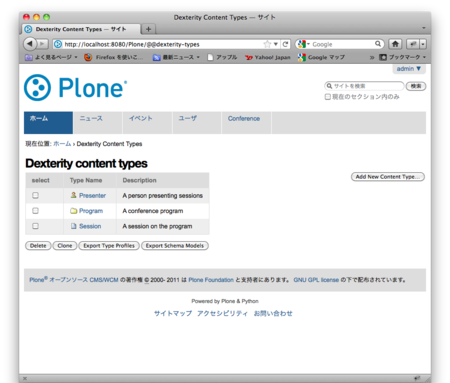
Task: Reload the page with the refresh icon
Action: click(x=285, y=44)
